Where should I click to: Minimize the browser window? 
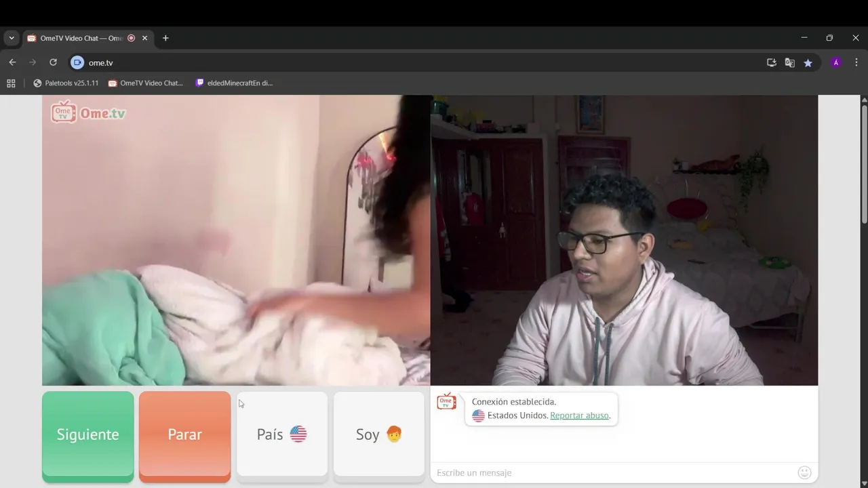coord(804,38)
